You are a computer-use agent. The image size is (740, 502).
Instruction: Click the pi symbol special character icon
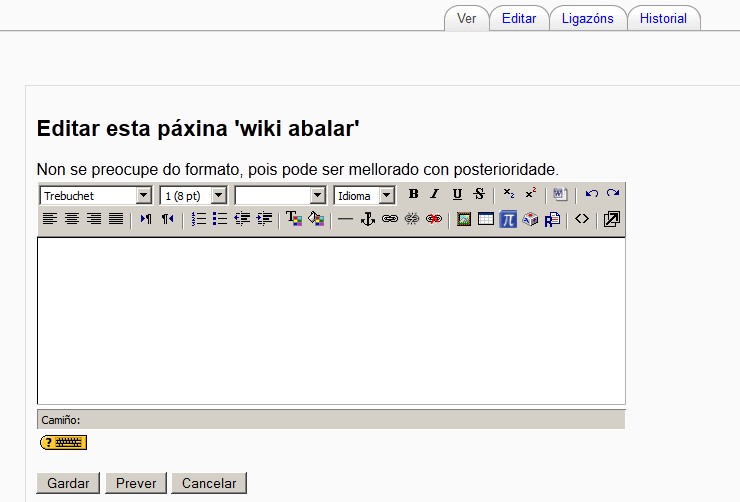(508, 219)
